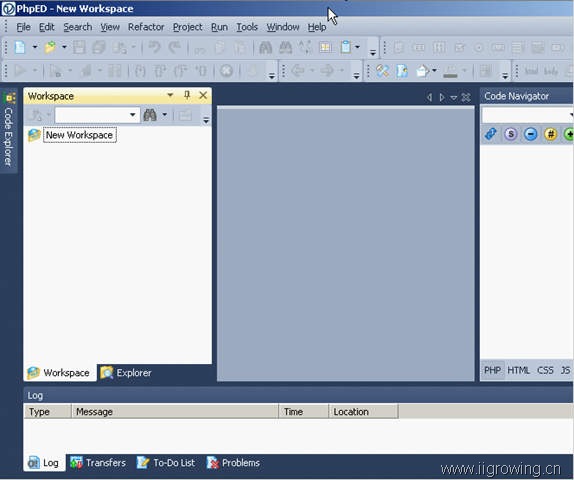Open the clipboard dropdown arrow

(x=358, y=47)
